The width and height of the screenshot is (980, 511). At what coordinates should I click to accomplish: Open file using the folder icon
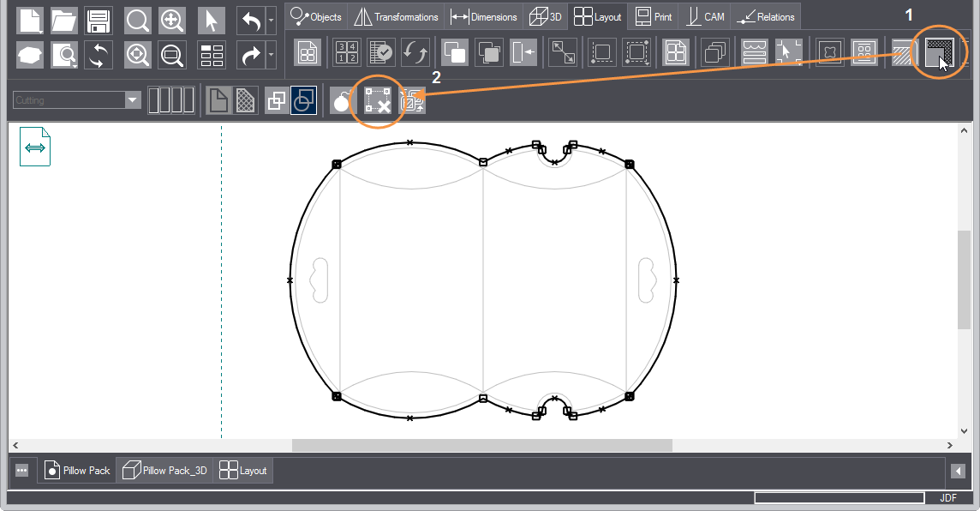click(x=64, y=21)
